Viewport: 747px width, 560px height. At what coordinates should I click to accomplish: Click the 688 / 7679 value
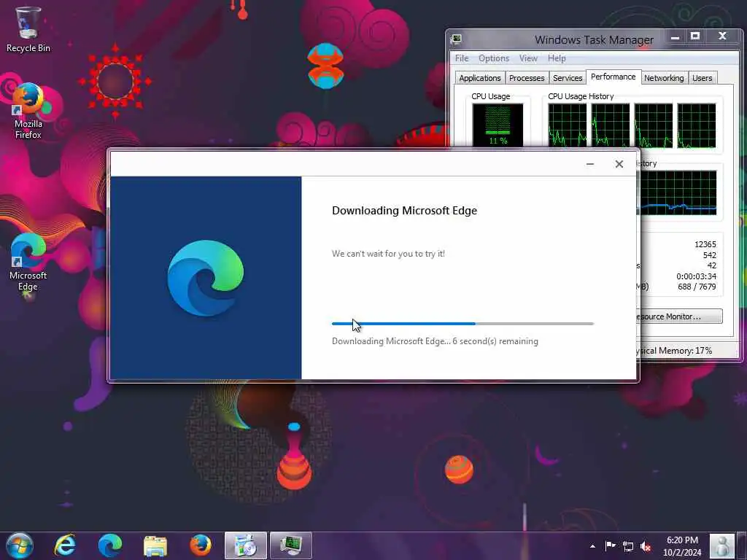(x=697, y=287)
